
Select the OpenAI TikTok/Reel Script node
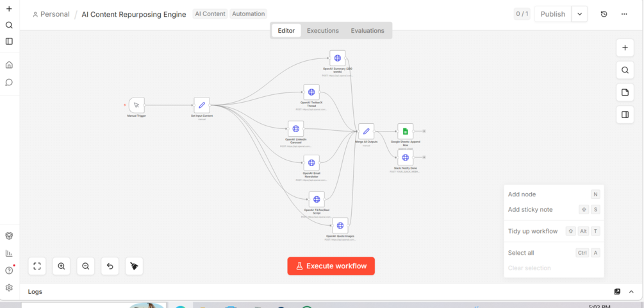click(317, 200)
